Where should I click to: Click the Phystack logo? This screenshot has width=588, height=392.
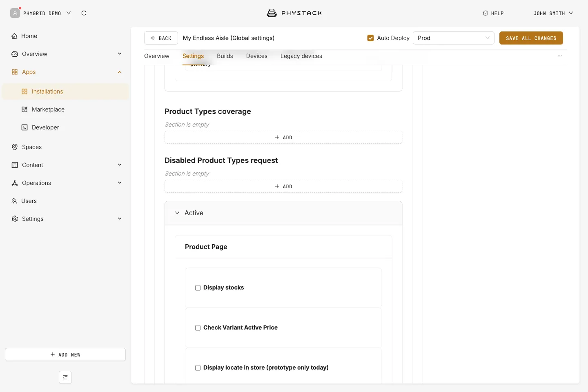click(x=294, y=13)
